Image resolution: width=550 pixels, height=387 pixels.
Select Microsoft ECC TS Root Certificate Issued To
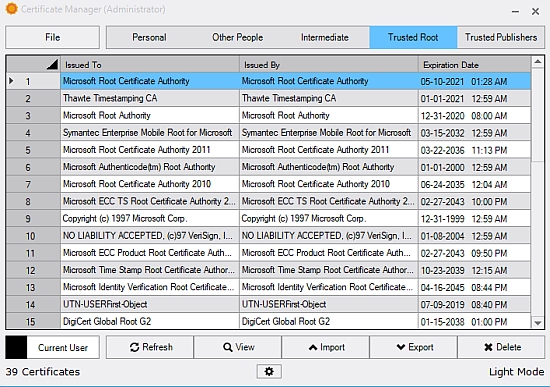tap(150, 201)
